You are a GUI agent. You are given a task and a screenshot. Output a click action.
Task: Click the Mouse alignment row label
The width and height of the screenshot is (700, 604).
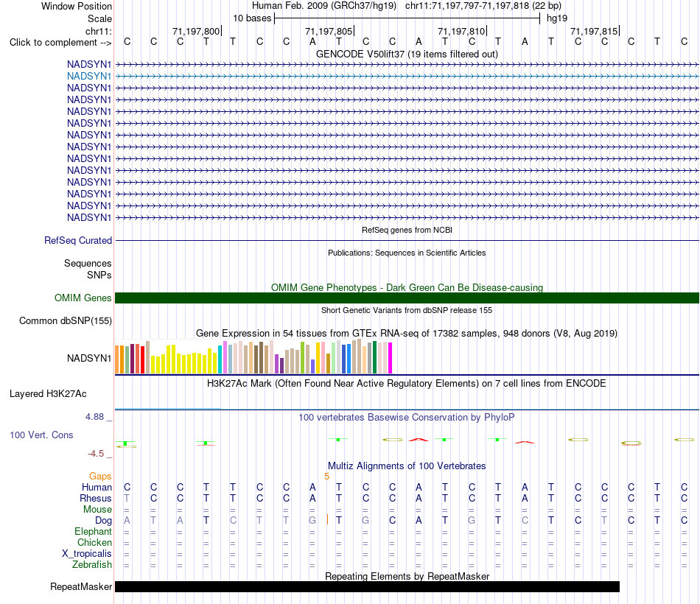pyautogui.click(x=97, y=510)
